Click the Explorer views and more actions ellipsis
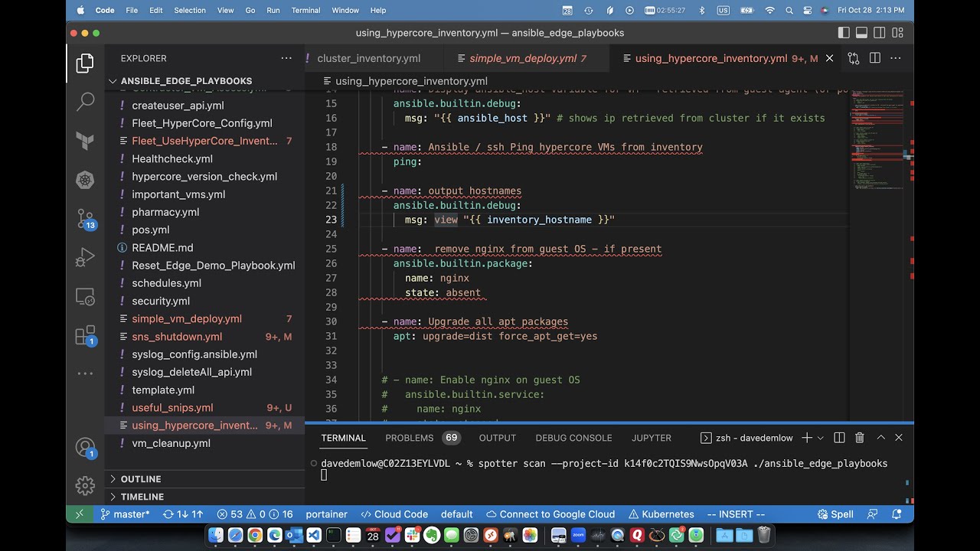This screenshot has width=980, height=551. (286, 58)
